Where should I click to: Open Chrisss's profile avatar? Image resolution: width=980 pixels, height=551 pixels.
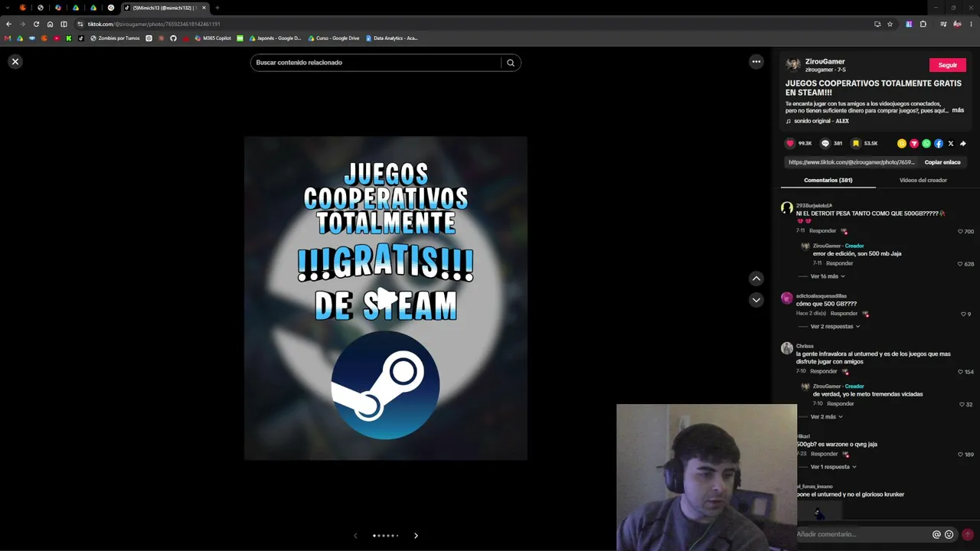point(787,349)
